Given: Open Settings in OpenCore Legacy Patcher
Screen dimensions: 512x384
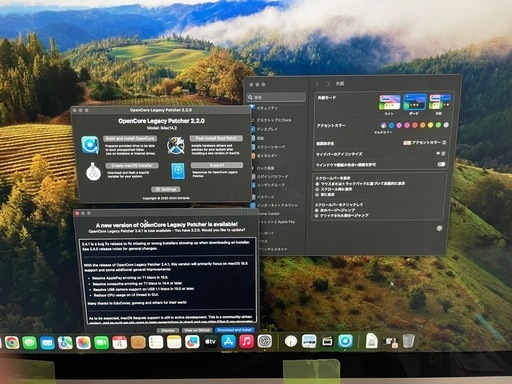Looking at the screenshot, I should [166, 189].
